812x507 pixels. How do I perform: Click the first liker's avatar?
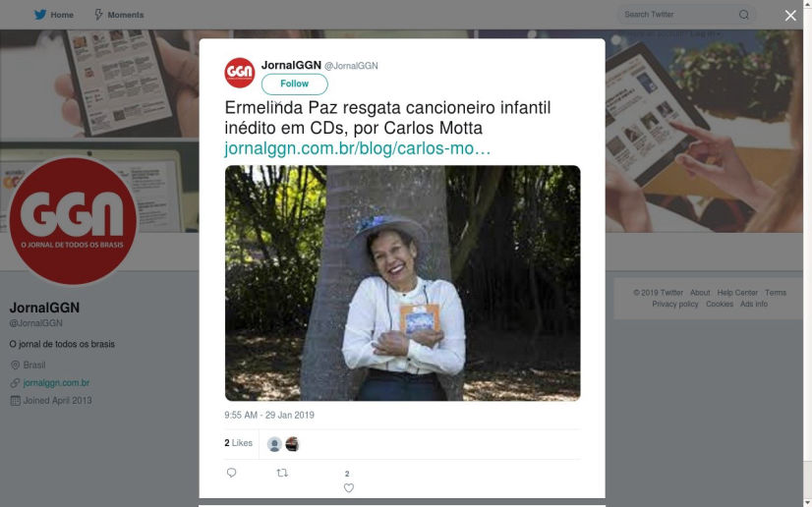274,444
